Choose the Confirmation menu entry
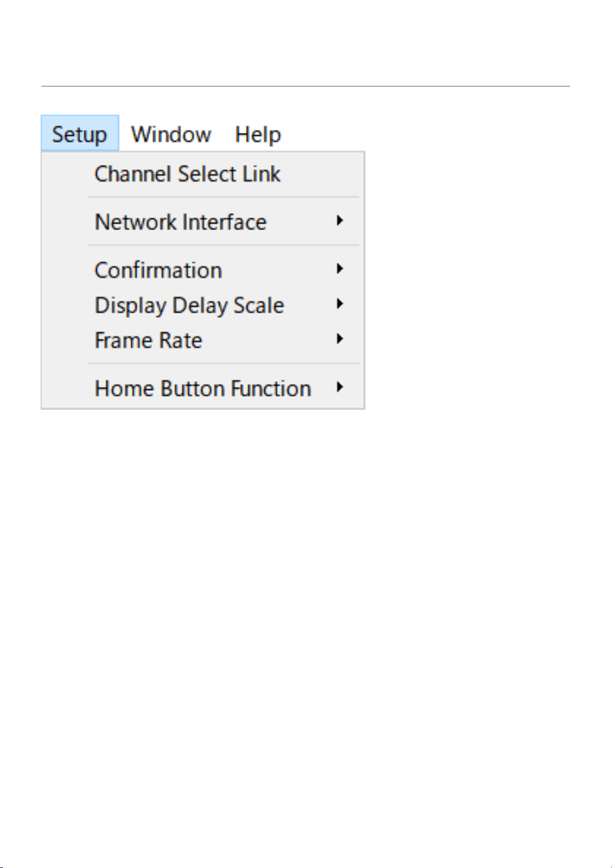This screenshot has height=868, width=612. coord(203,270)
